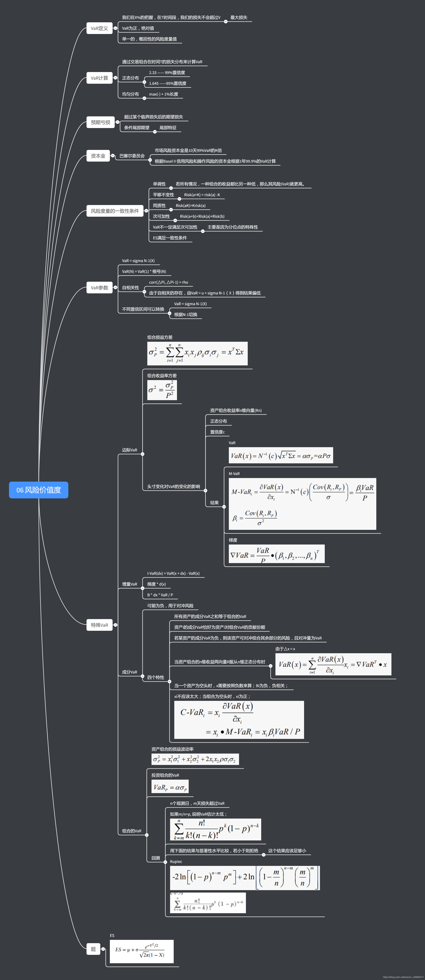The image size is (425, 980).
Task: Click the ES formula image
Action: (141, 951)
